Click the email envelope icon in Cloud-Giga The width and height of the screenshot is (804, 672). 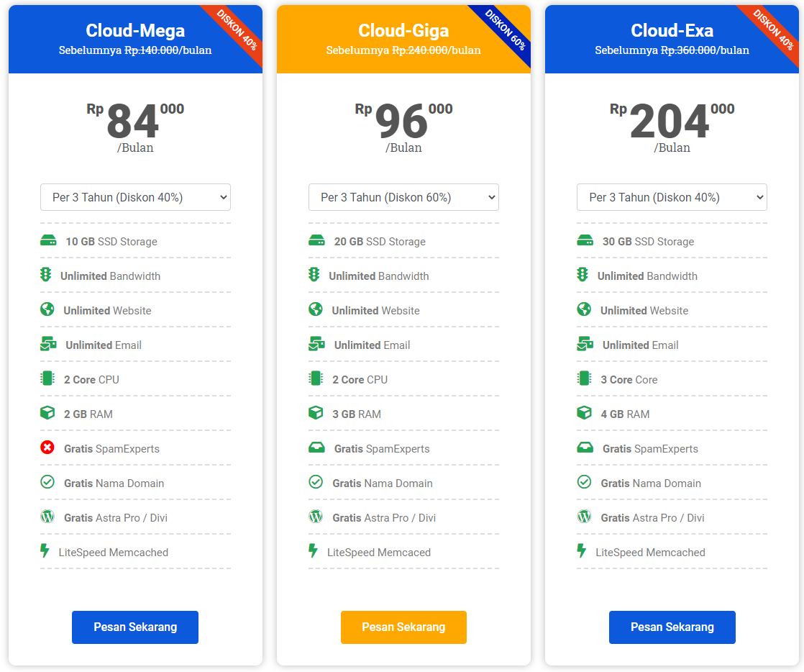(316, 344)
